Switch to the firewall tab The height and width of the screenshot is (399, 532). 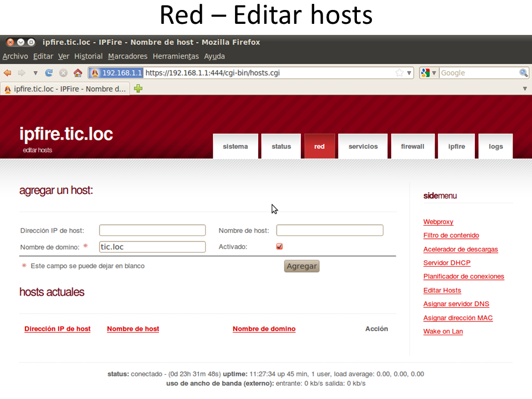click(x=412, y=146)
